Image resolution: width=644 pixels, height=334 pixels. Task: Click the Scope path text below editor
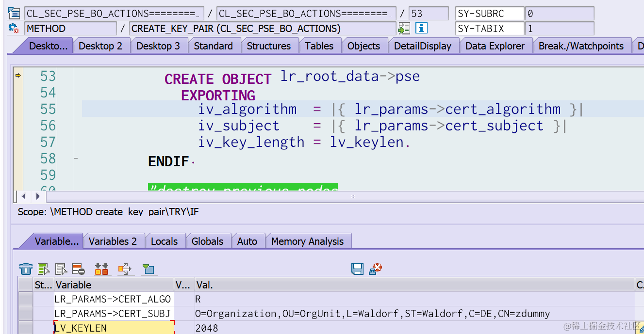click(108, 212)
